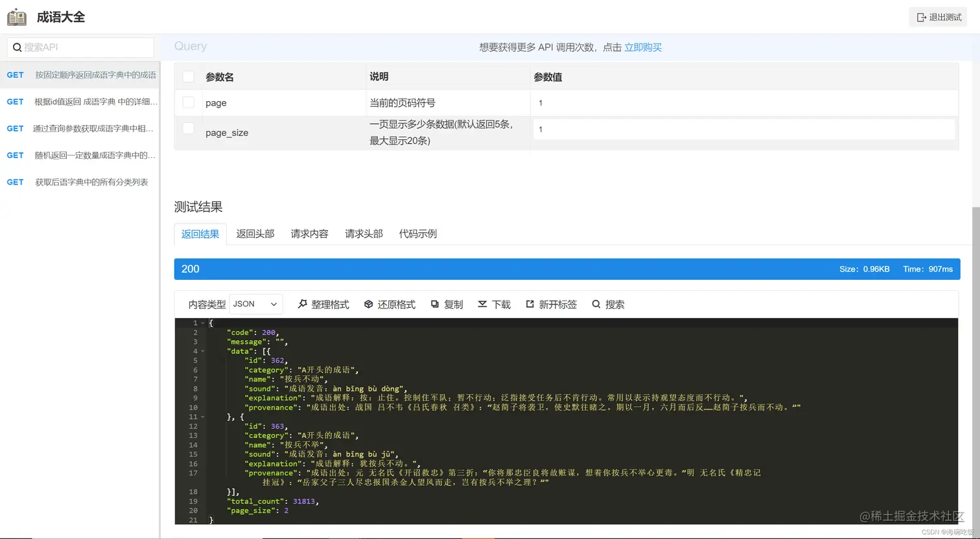This screenshot has height=539, width=980.
Task: Click the 复制 copy icon
Action: pyautogui.click(x=435, y=304)
